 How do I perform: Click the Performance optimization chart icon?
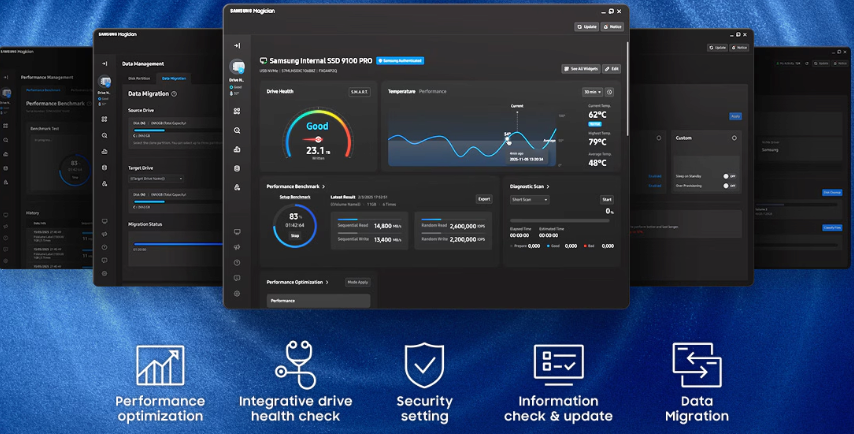tap(160, 366)
